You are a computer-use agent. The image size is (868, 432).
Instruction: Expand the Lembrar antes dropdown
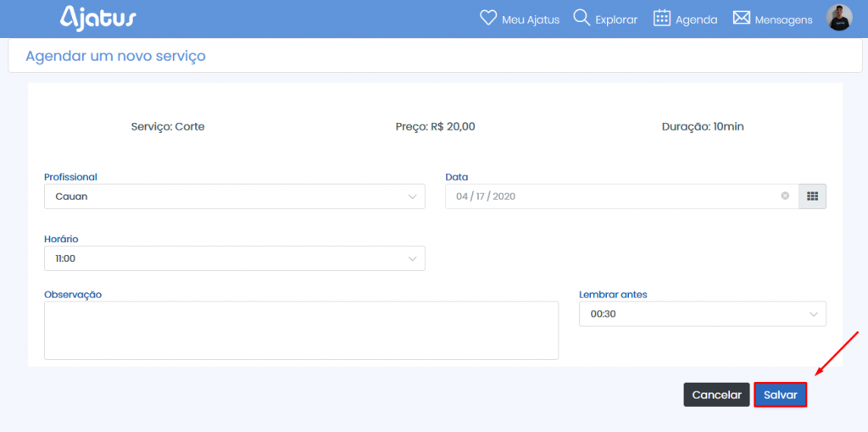703,313
